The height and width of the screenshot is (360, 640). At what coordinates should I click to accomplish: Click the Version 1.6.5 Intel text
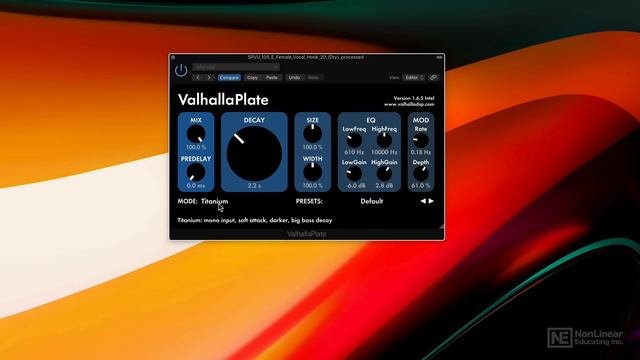[414, 98]
